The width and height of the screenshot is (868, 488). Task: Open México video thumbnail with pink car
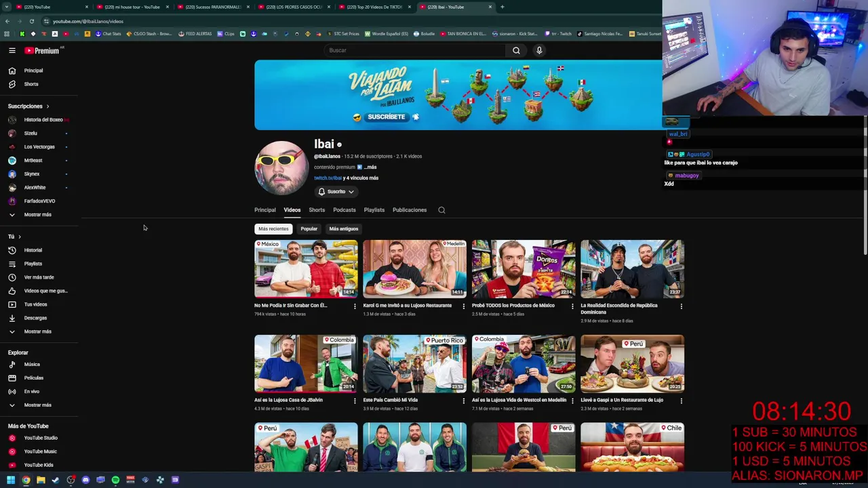pos(306,269)
